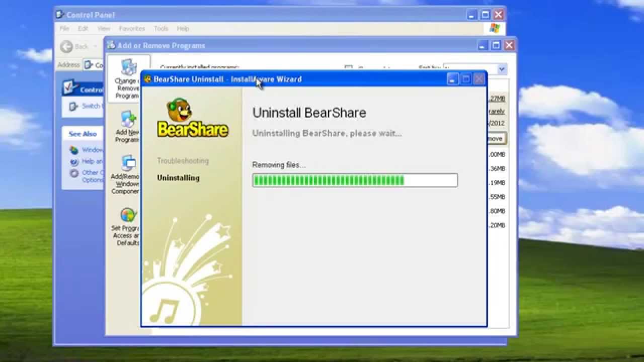
Task: Select Change or Remove Programs in the sidebar
Action: click(x=128, y=79)
